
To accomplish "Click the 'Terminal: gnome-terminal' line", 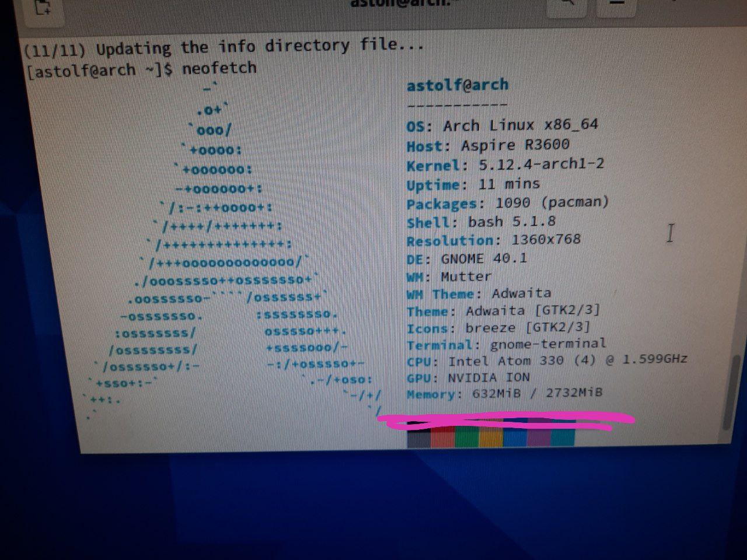I will [x=507, y=344].
